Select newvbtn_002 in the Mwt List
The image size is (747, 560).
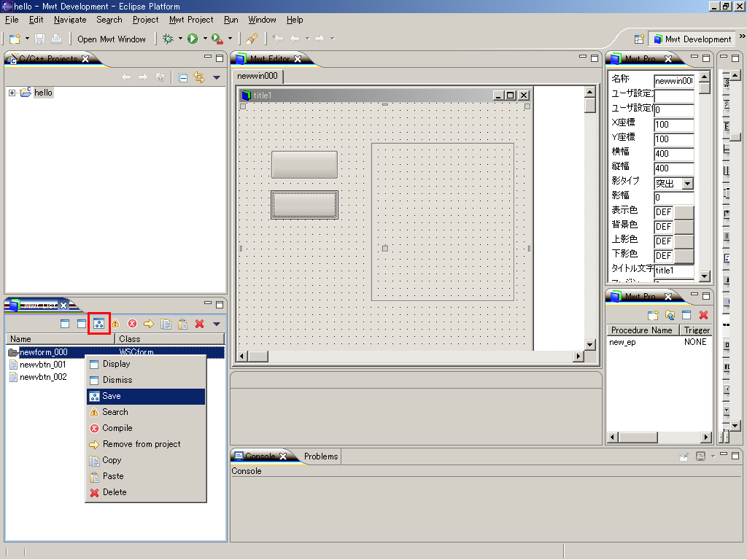click(x=43, y=377)
